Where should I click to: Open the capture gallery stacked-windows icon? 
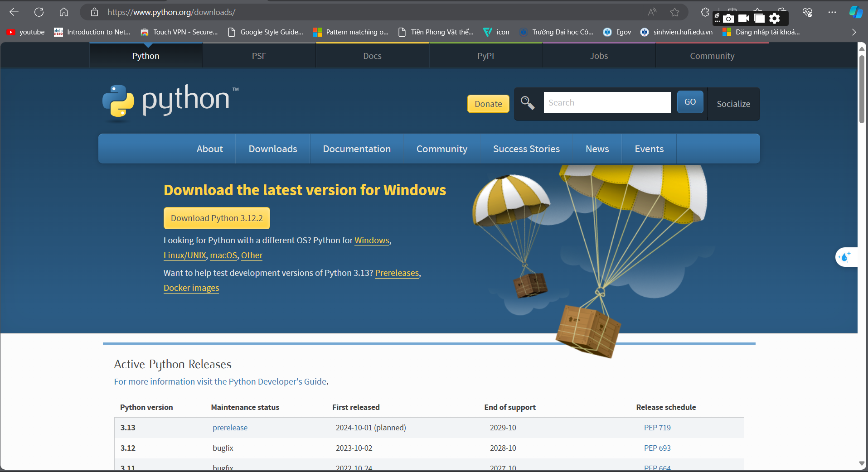point(759,18)
